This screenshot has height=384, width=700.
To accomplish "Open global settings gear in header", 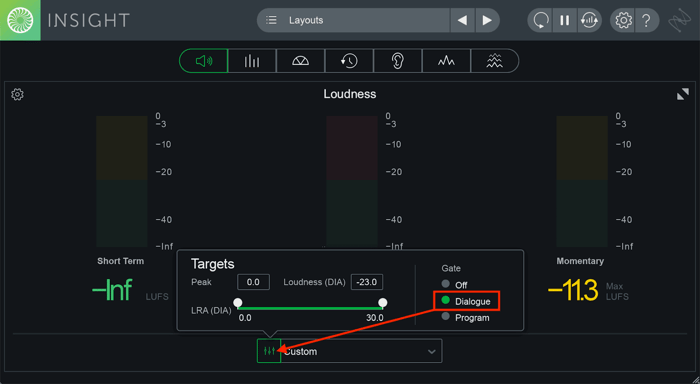I will [623, 20].
